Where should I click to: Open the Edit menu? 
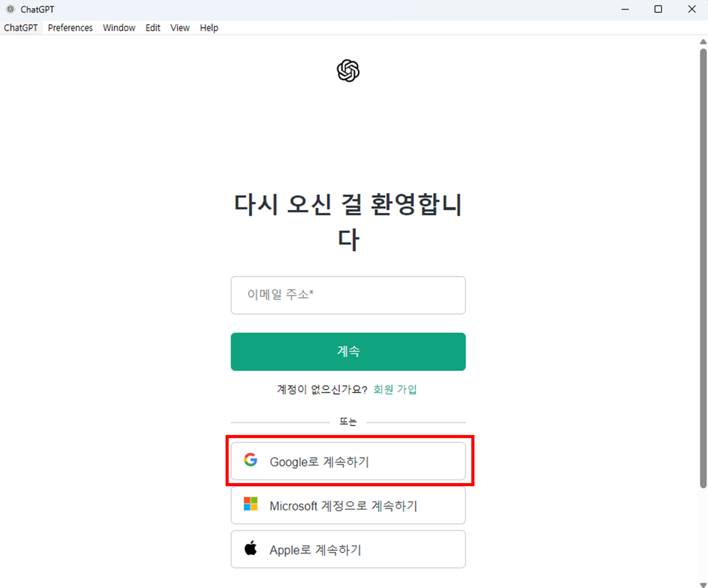point(153,28)
